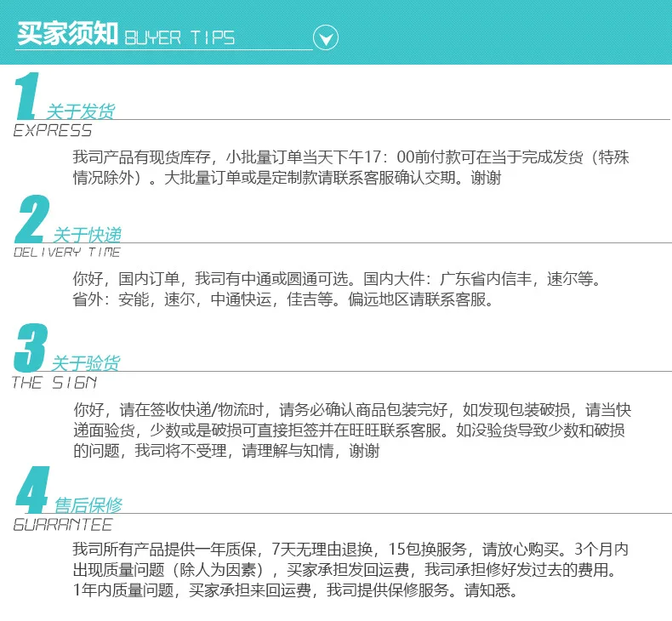
Task: Click text line starting 我司产品有现货库存
Action: point(350,157)
